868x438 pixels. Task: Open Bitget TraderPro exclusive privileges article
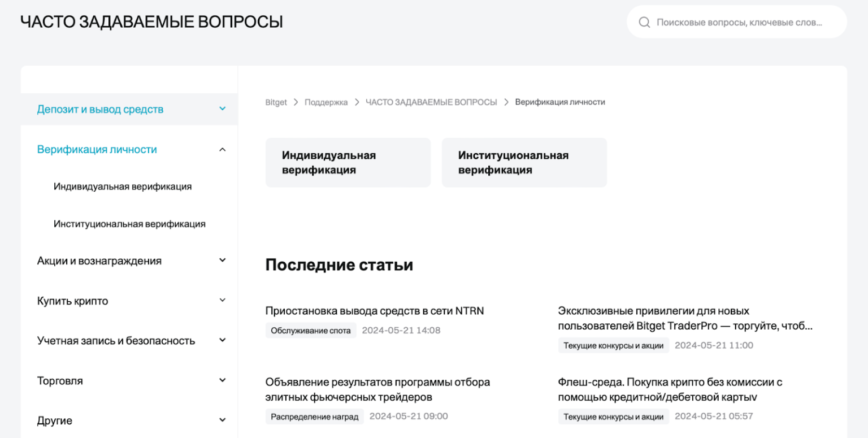coord(685,319)
